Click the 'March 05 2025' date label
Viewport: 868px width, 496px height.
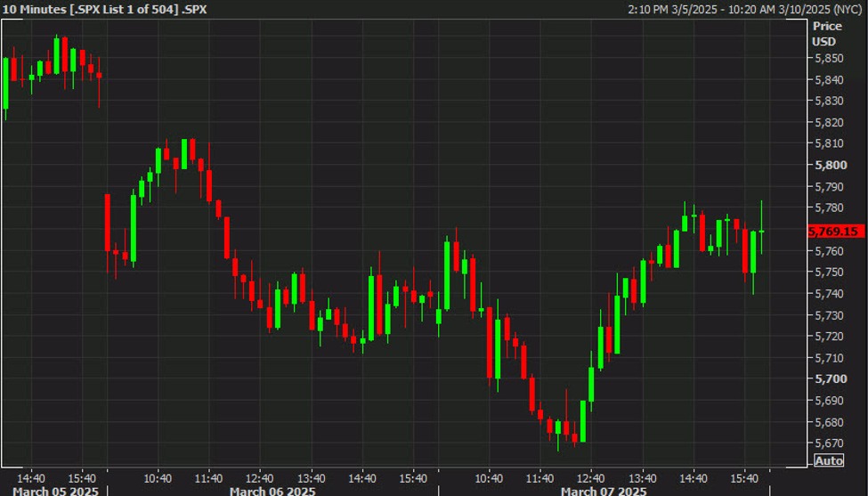click(x=55, y=491)
